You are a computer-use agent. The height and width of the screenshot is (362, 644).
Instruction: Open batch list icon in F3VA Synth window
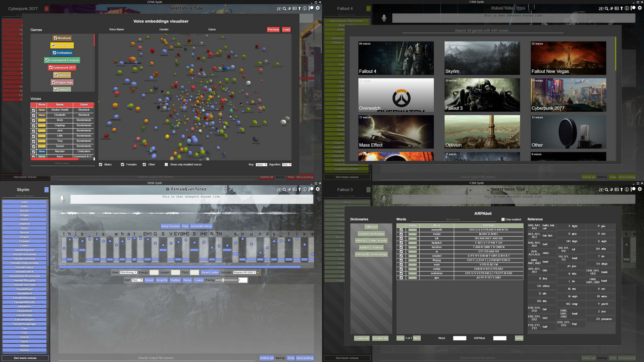(x=616, y=190)
